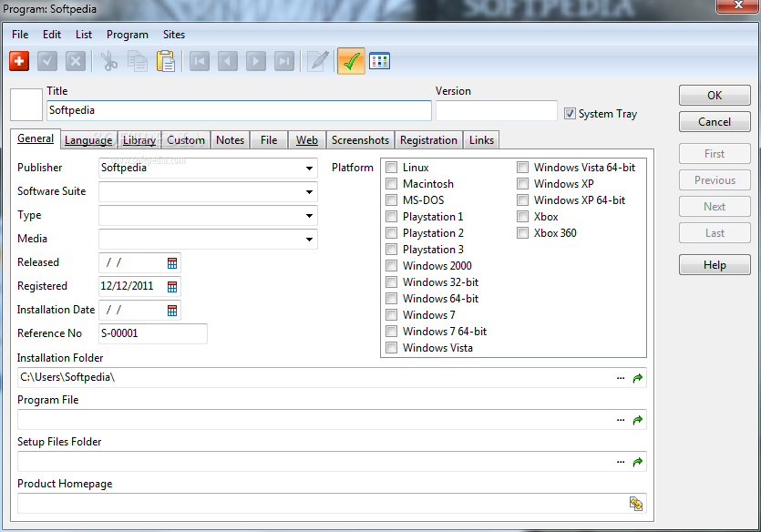The width and height of the screenshot is (761, 532).
Task: Switch to the Notes tab
Action: 230,140
